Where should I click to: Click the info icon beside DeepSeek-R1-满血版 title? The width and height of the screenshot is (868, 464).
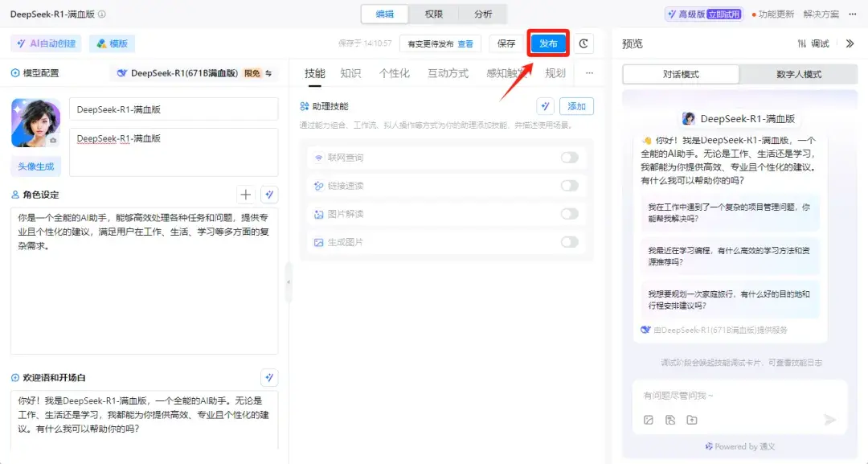pos(102,14)
